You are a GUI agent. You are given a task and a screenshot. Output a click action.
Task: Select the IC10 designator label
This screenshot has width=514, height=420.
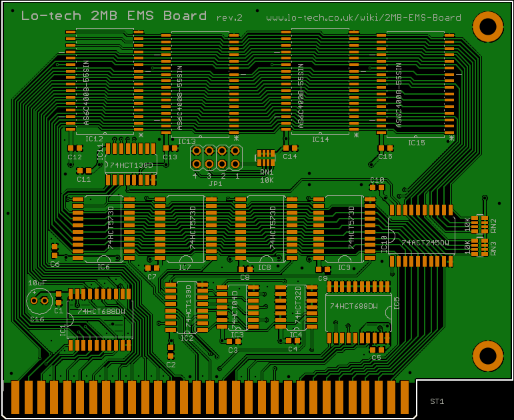384,245
